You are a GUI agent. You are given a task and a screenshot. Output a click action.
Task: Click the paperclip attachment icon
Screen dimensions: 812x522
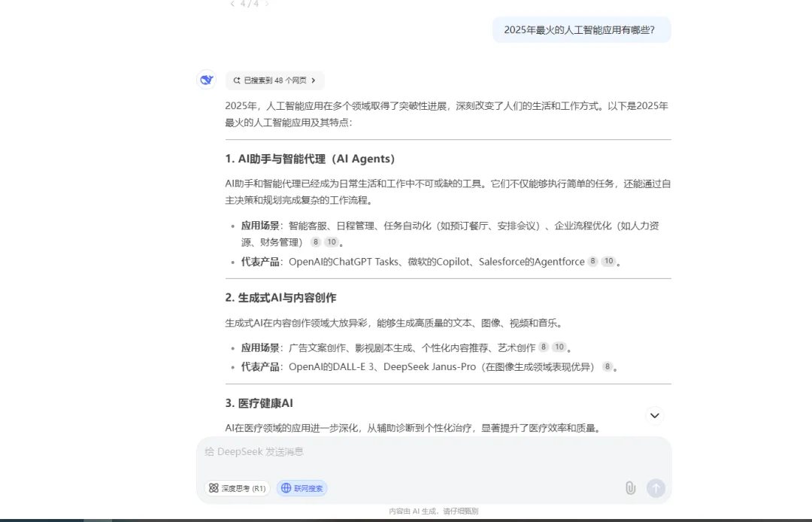tap(630, 487)
